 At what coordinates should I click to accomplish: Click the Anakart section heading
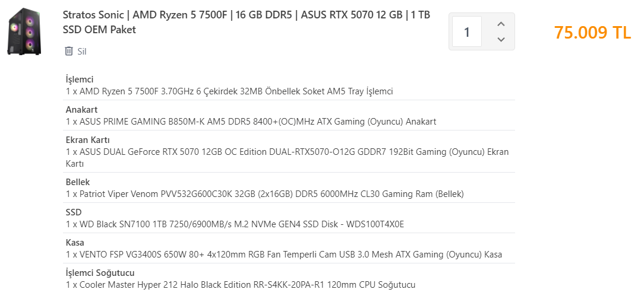coord(81,110)
